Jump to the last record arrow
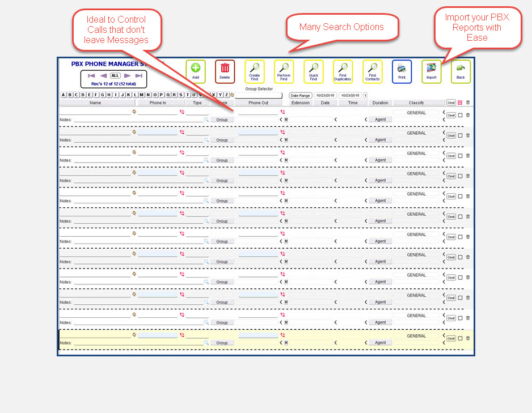 [139, 75]
